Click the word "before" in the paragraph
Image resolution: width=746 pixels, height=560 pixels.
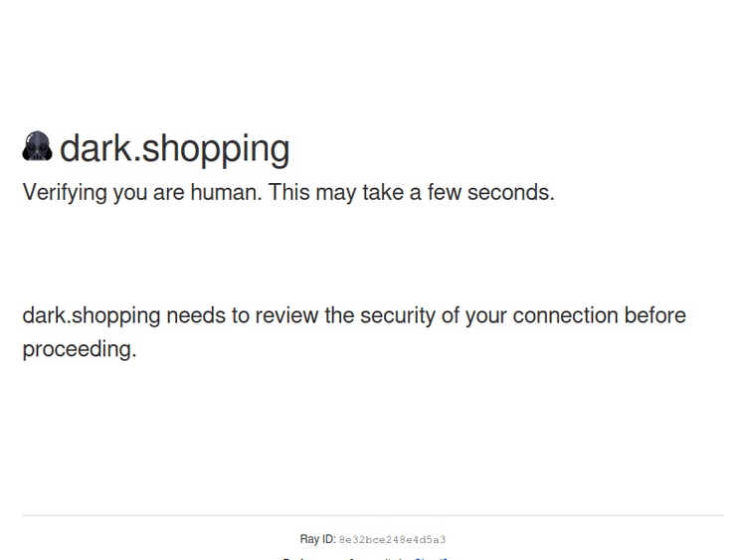click(655, 316)
